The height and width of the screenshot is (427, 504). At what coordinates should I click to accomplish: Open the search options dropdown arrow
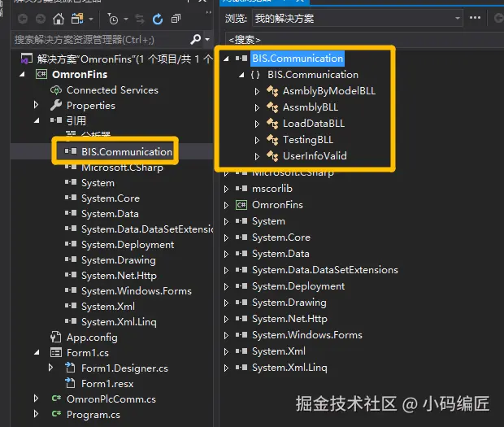click(x=207, y=39)
